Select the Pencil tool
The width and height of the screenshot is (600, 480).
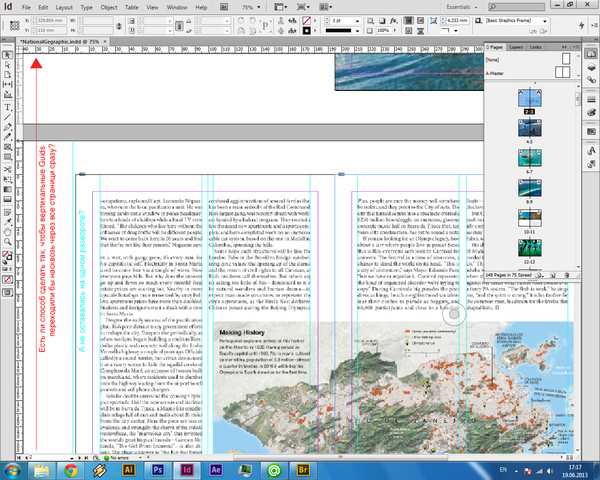point(7,137)
